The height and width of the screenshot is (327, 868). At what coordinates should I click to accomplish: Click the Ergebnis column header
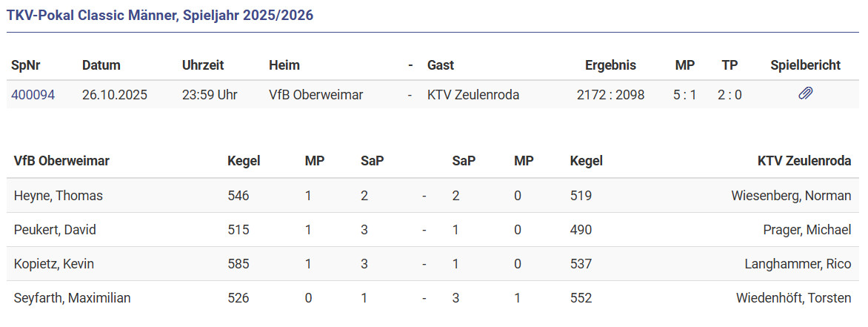[x=610, y=65]
